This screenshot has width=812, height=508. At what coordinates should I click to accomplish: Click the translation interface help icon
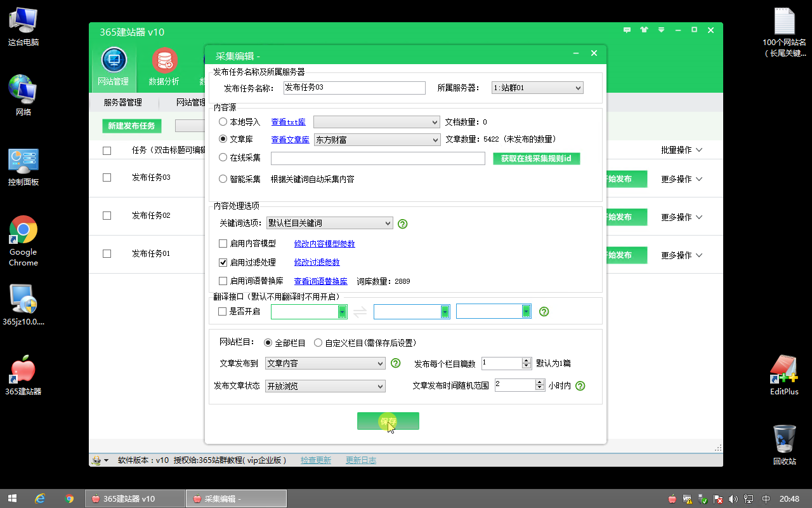pyautogui.click(x=544, y=311)
